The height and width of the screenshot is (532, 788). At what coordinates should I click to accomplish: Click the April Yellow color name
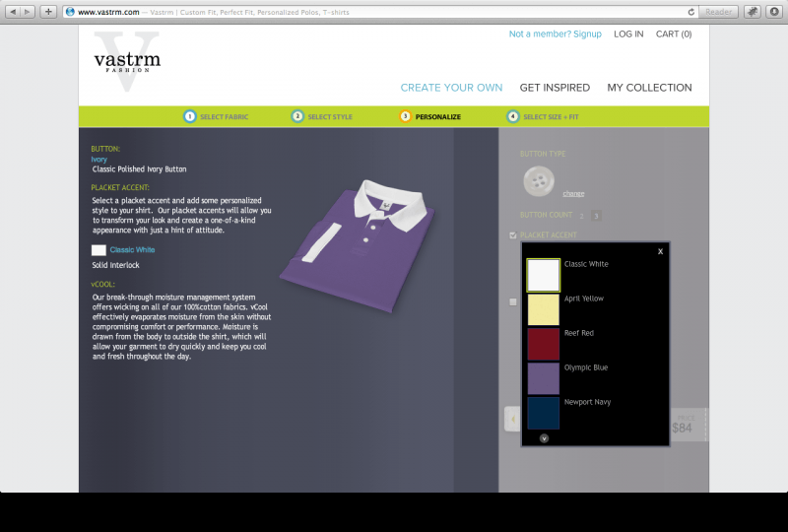click(x=584, y=299)
